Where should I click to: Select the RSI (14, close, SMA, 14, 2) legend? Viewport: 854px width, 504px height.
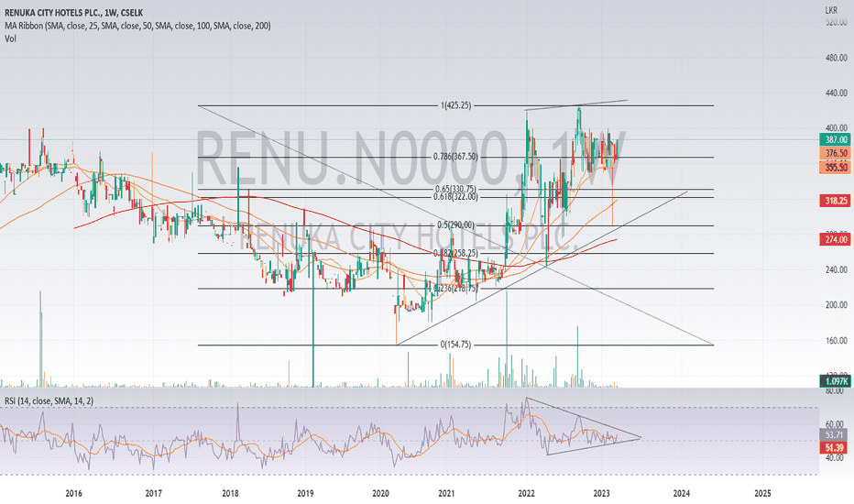49,401
